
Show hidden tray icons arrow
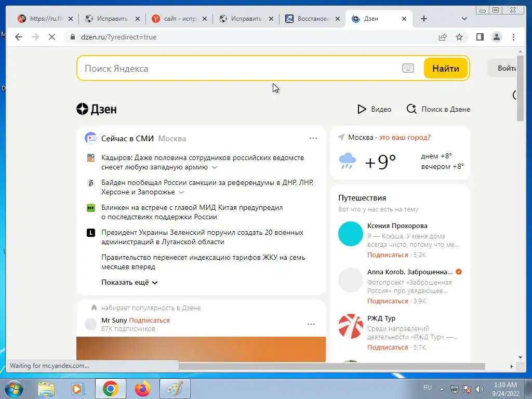[442, 389]
